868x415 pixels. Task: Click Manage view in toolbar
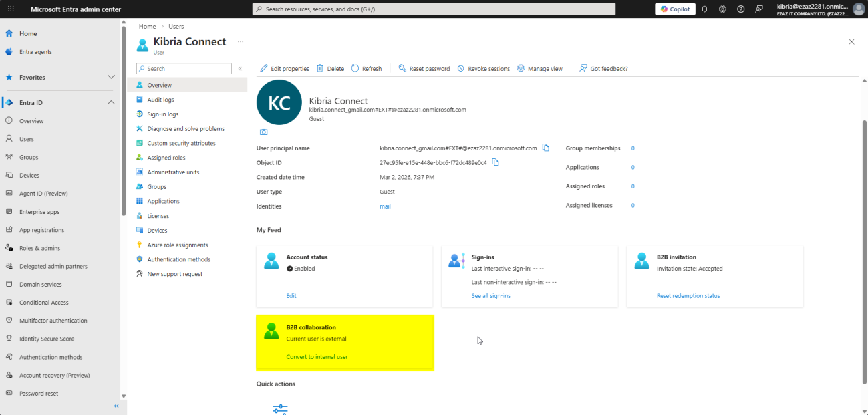pyautogui.click(x=539, y=69)
